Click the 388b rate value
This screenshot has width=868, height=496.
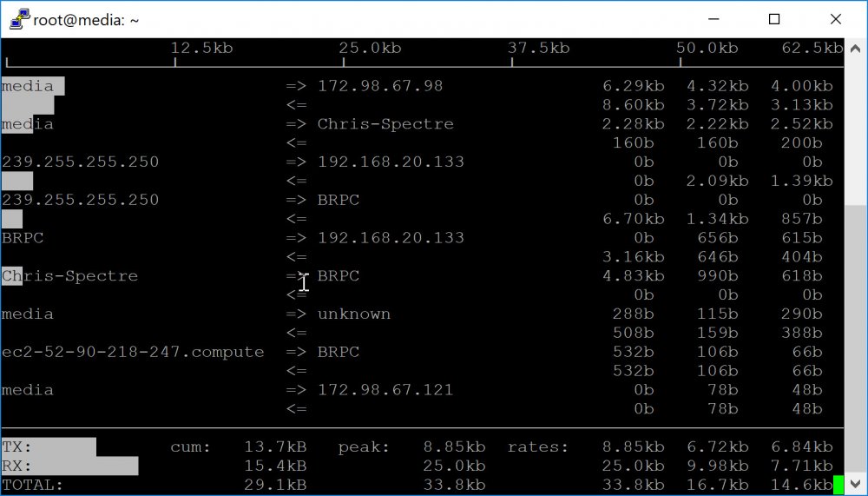point(801,333)
